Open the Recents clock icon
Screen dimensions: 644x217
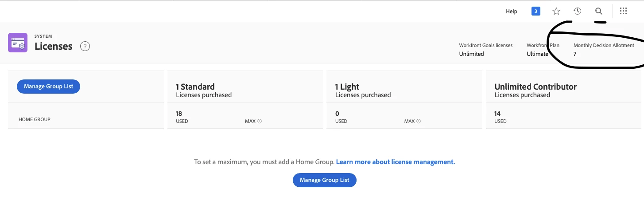pos(577,11)
